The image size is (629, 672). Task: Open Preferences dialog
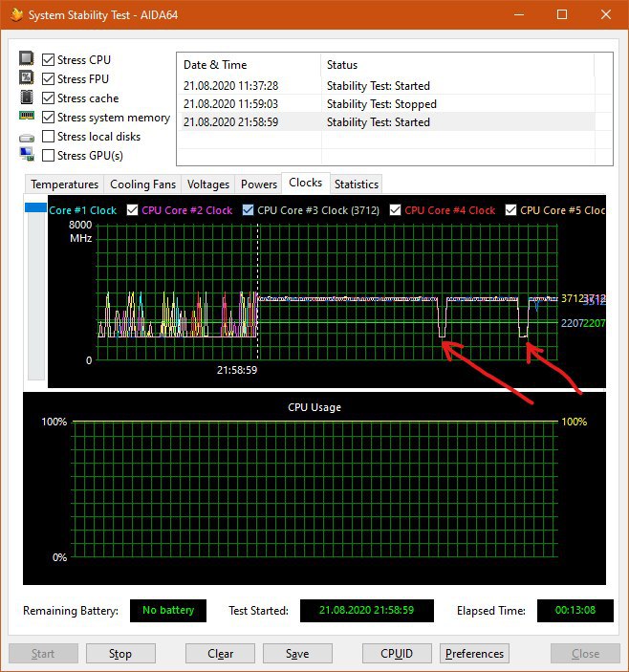pos(474,654)
